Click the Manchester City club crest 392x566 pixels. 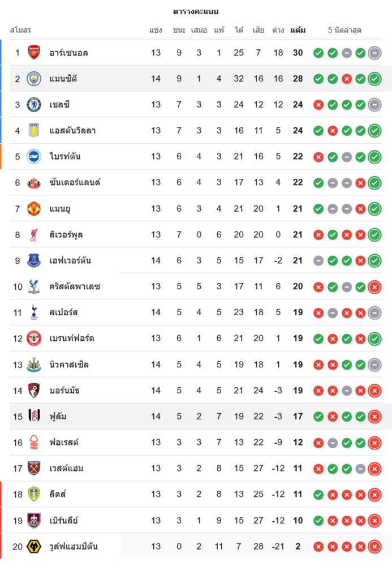(35, 79)
